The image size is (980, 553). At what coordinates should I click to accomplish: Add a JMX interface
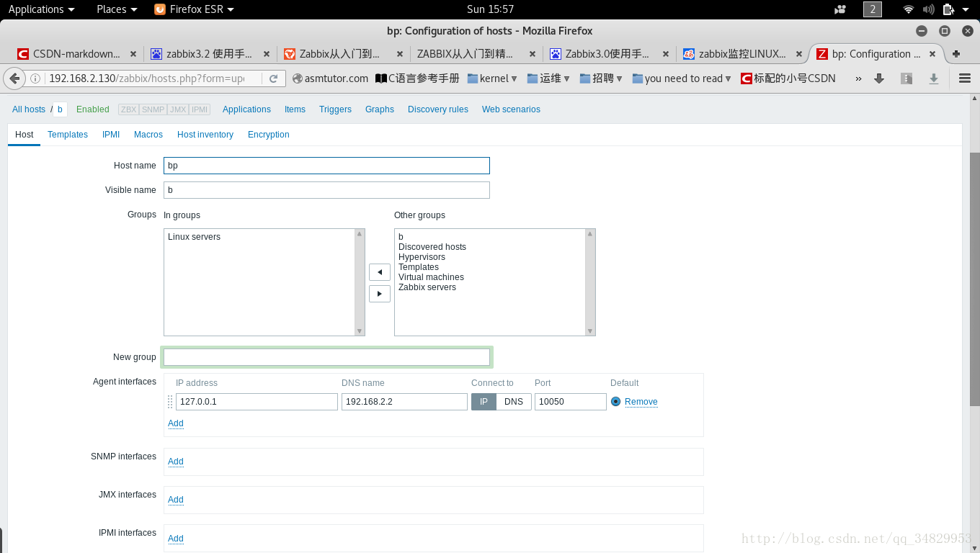(x=176, y=500)
